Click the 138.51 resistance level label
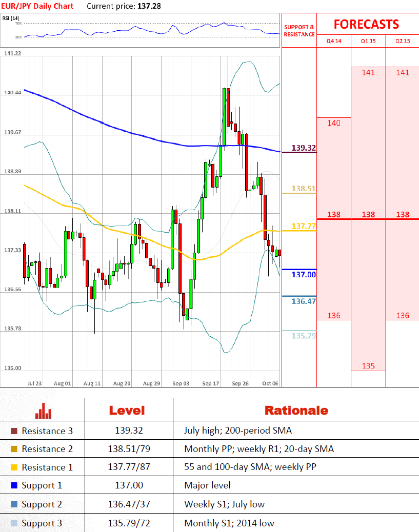The height and width of the screenshot is (532, 419). pyautogui.click(x=304, y=189)
